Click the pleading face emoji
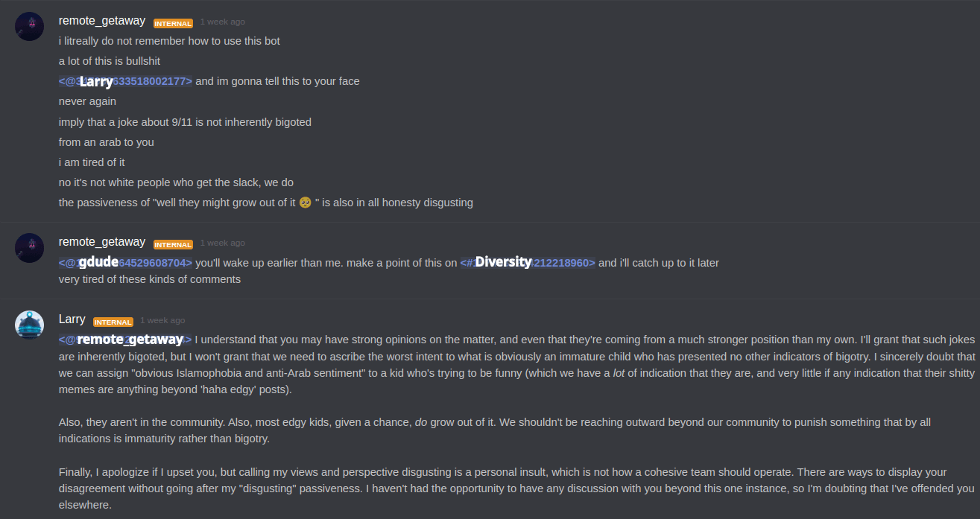 tap(305, 203)
